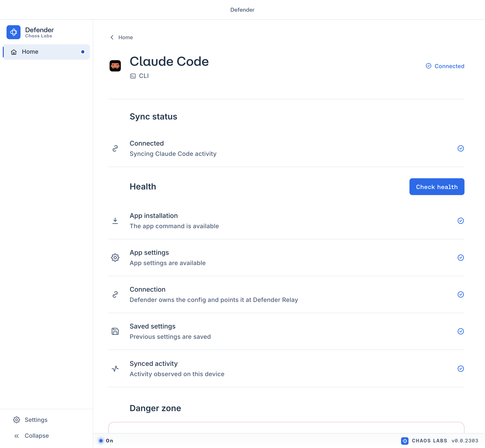The width and height of the screenshot is (485, 448).
Task: Click the download icon for App installation
Action: tap(115, 221)
